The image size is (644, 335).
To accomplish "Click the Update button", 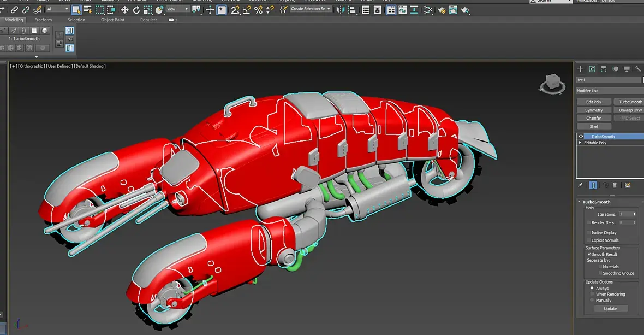I will pos(610,309).
